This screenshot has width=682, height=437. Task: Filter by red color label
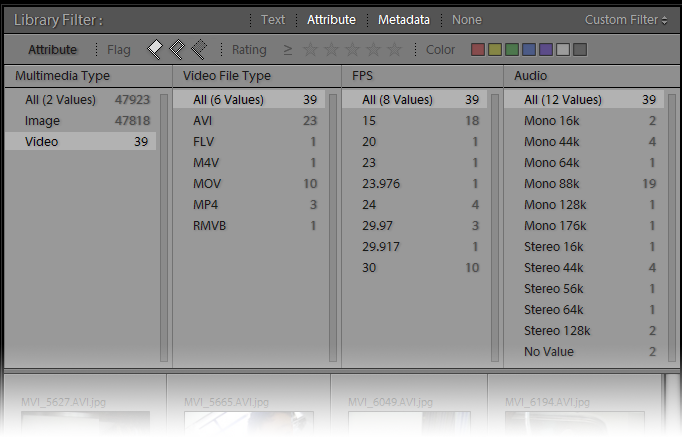pos(478,49)
